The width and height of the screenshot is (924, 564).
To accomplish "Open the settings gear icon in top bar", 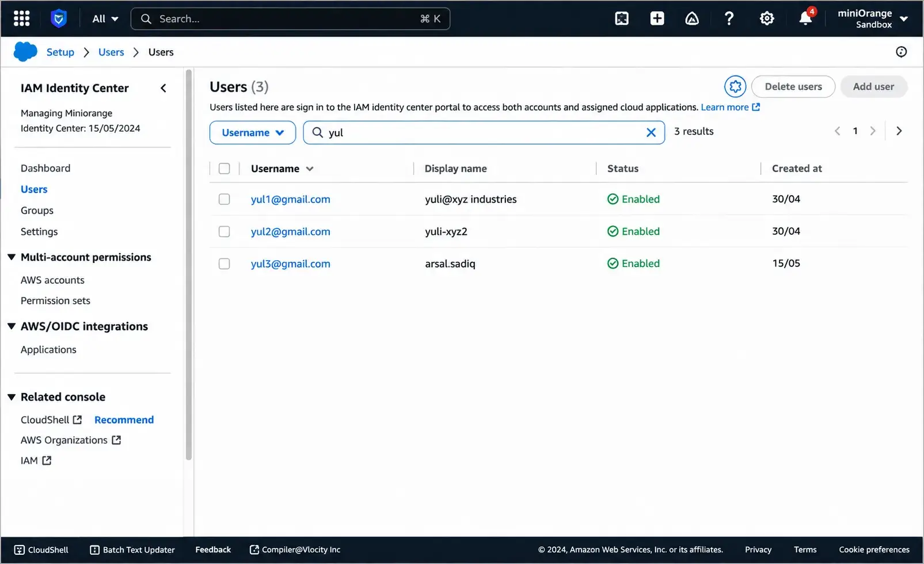I will point(767,18).
